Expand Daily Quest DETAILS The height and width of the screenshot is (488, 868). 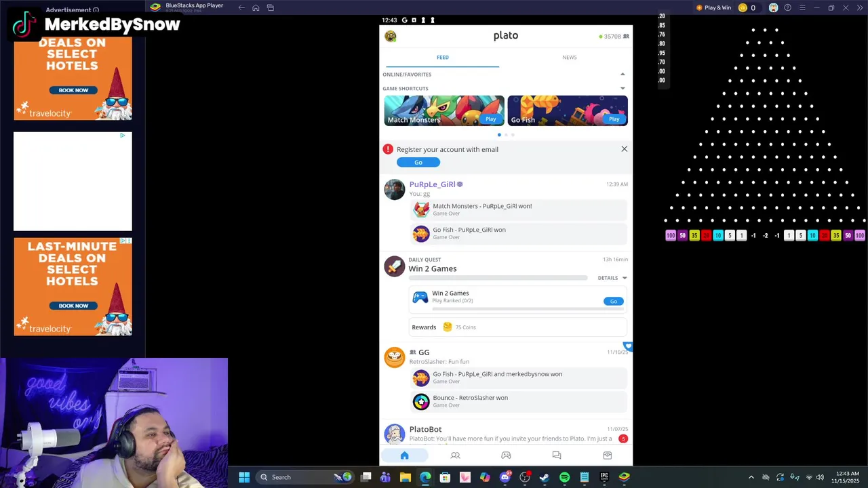(612, 278)
